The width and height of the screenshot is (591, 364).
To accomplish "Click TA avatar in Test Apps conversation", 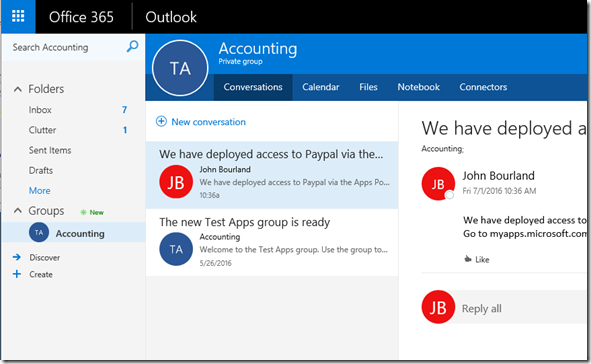I will tap(176, 249).
